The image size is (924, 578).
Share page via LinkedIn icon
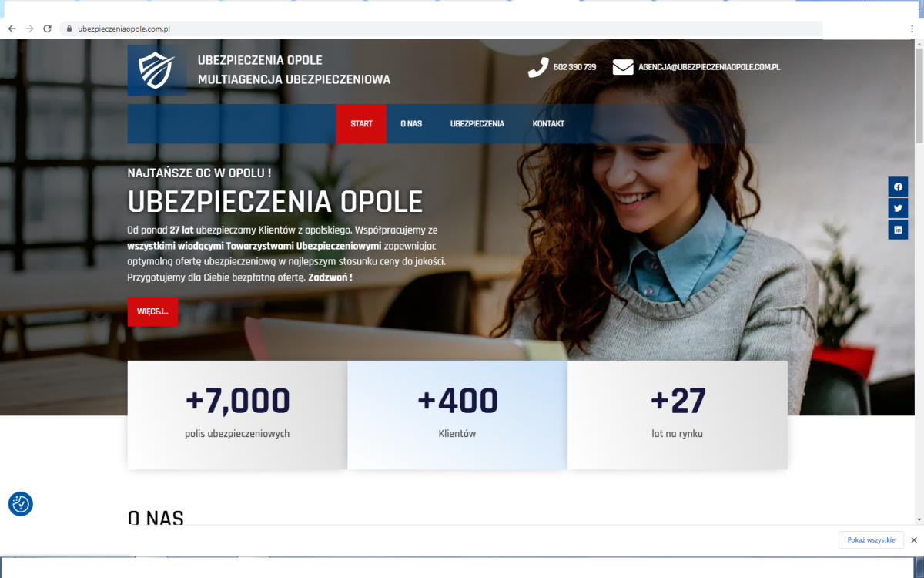(x=898, y=229)
